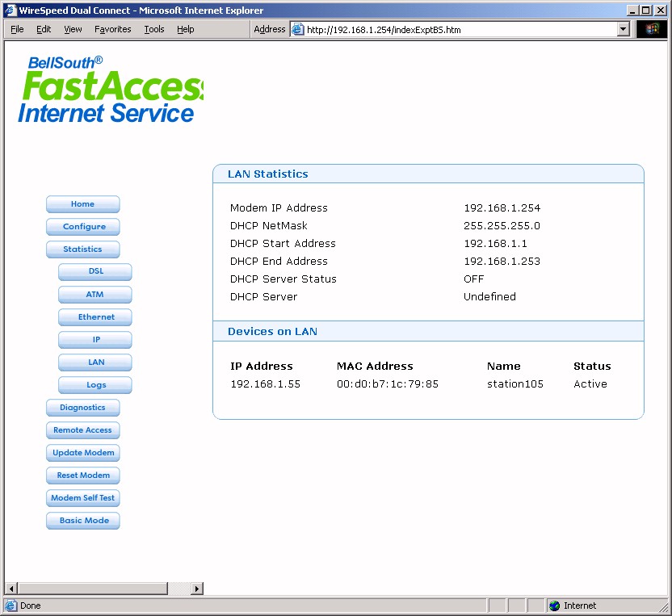Click the Active status text
Screen dimensions: 672x616
click(590, 384)
